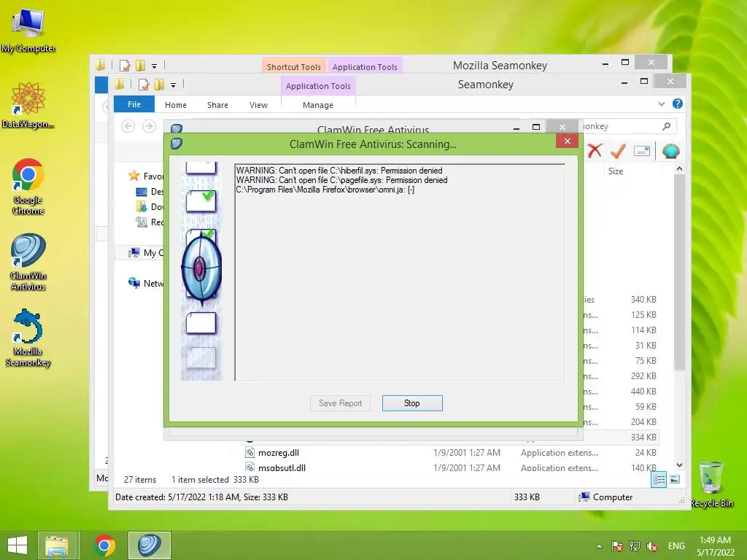747x560 pixels.
Task: Minimize the background ClamWin Free Antivirus window
Action: pos(516,128)
